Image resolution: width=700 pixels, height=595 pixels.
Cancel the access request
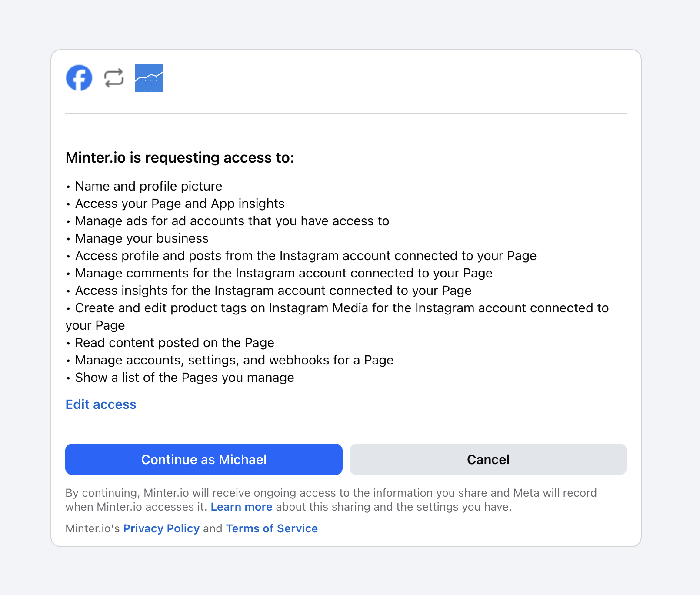tap(488, 459)
